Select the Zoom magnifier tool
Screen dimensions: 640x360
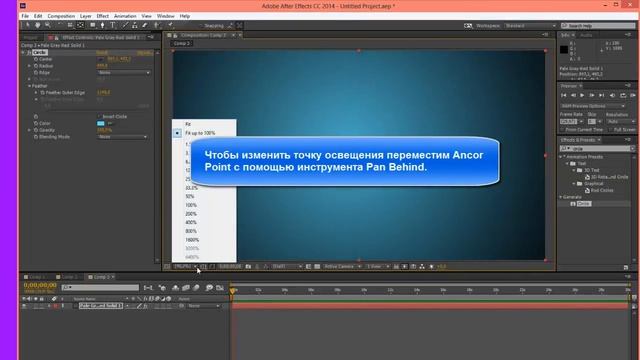pyautogui.click(x=47, y=25)
